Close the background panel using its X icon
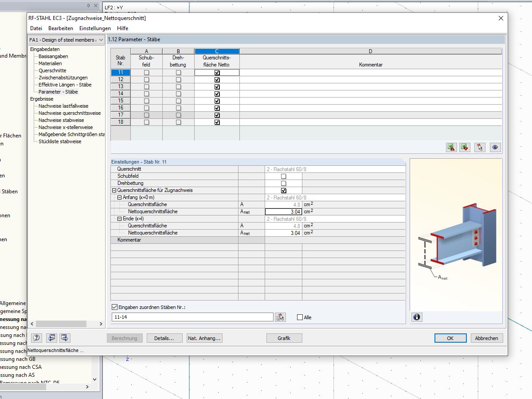 (x=95, y=6)
